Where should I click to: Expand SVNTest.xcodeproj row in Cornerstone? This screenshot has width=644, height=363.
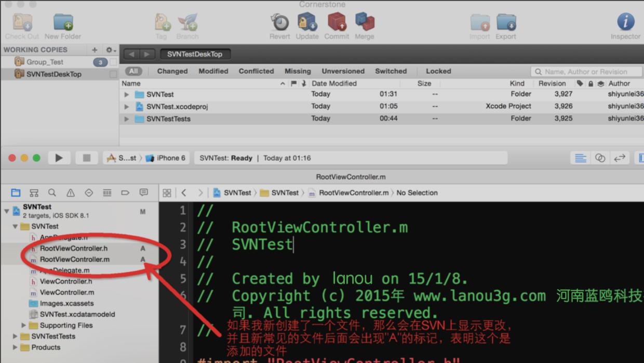tap(127, 107)
